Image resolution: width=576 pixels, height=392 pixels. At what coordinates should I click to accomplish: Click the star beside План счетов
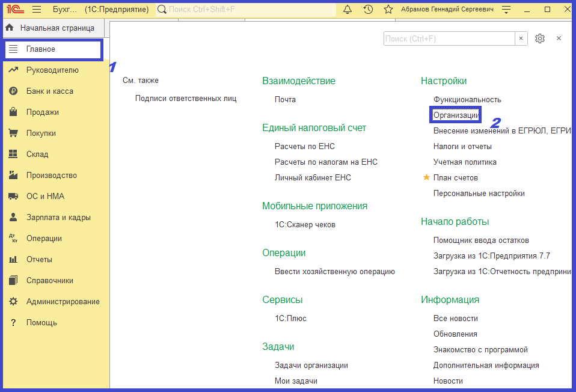tap(426, 177)
